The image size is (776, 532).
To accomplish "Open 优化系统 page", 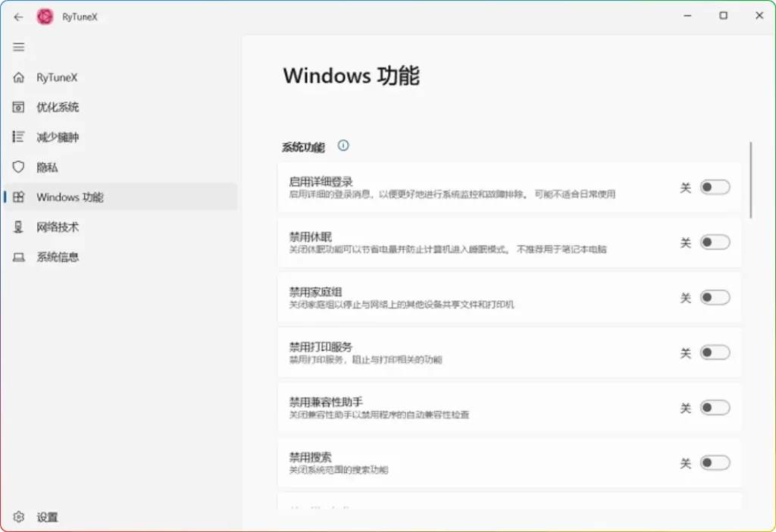I will click(120, 107).
